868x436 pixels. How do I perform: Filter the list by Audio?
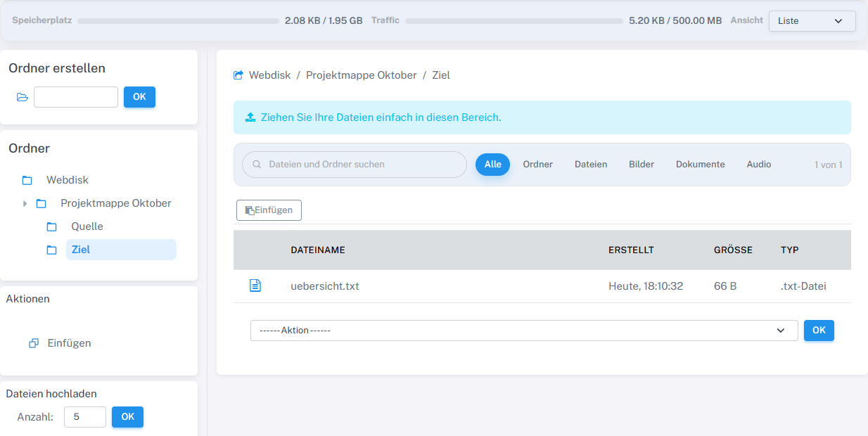point(759,165)
